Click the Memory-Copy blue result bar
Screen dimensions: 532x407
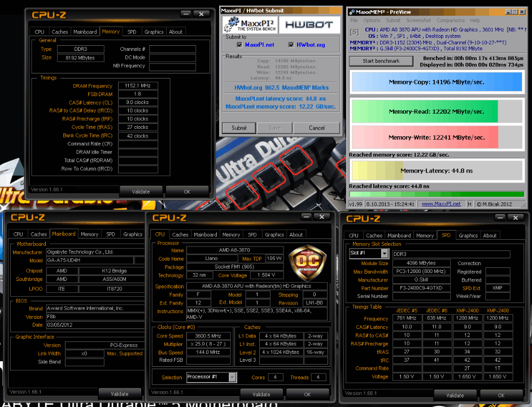[437, 82]
